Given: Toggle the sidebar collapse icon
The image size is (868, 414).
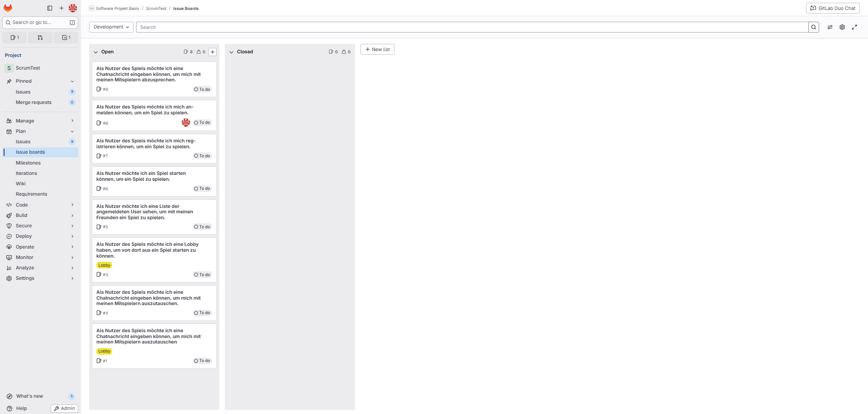Looking at the screenshot, I should pyautogui.click(x=50, y=8).
